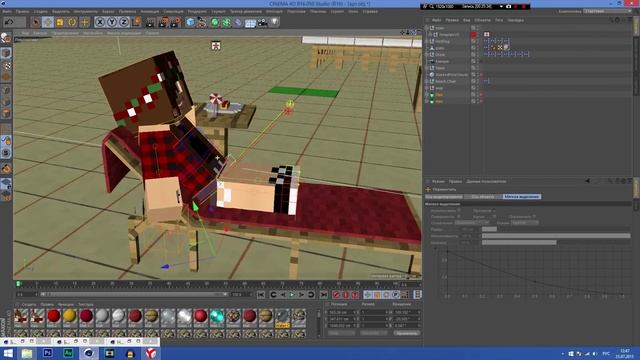Open Объекты menu in Object Manager
Screen dimensions: 640x360
click(x=482, y=20)
